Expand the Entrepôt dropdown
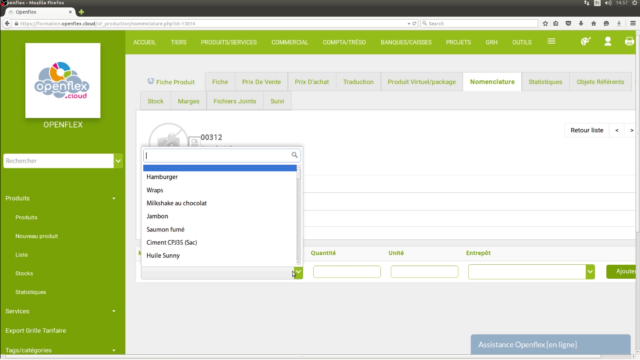This screenshot has height=360, width=640. point(590,272)
